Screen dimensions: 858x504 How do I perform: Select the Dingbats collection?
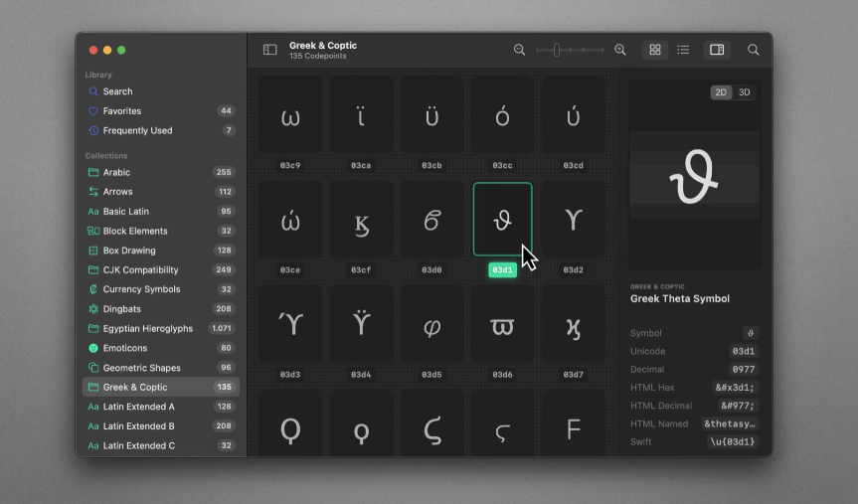pyautogui.click(x=161, y=309)
